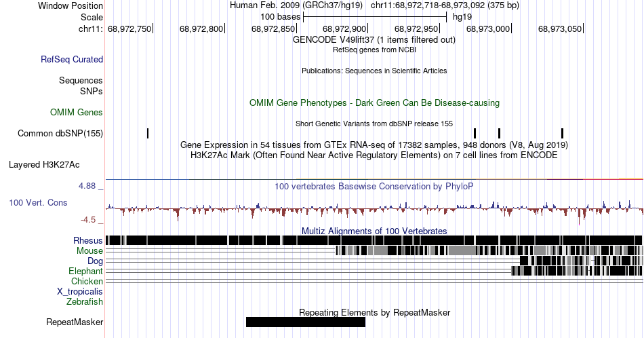Click 100 vertebrates Basewise Conservation by PhyloP title

click(374, 186)
